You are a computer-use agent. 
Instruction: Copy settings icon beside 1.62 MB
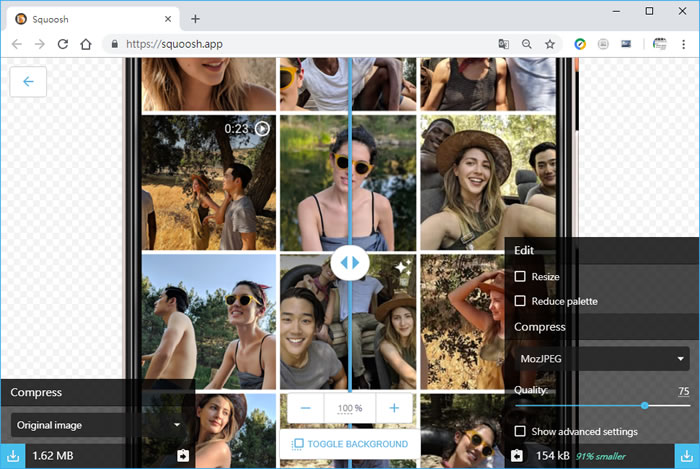click(x=183, y=456)
